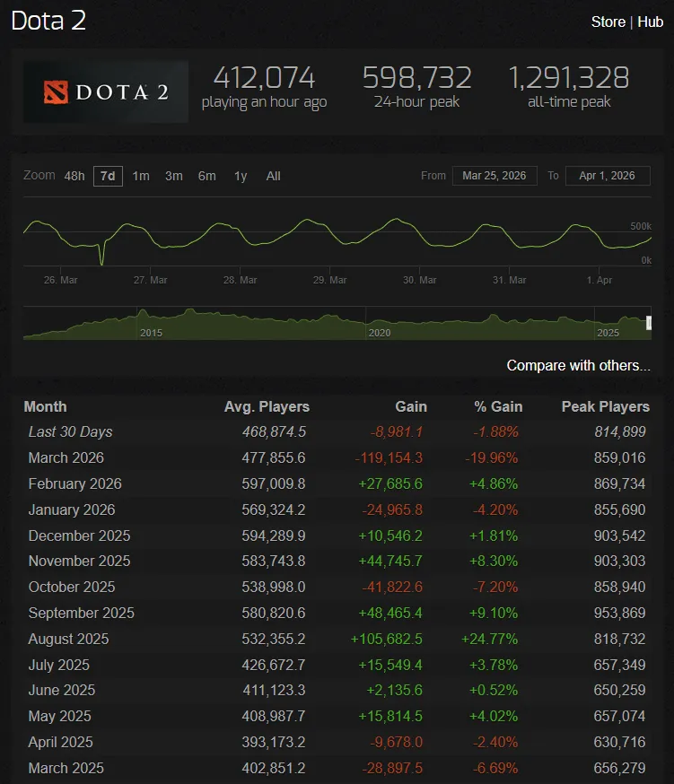Click the Gain column header

411,406
